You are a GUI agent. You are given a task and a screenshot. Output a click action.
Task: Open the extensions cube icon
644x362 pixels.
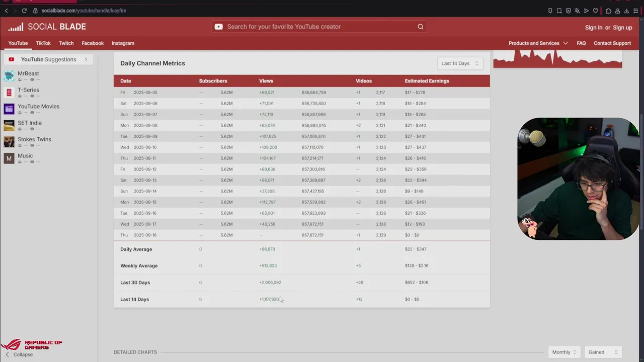(608, 11)
